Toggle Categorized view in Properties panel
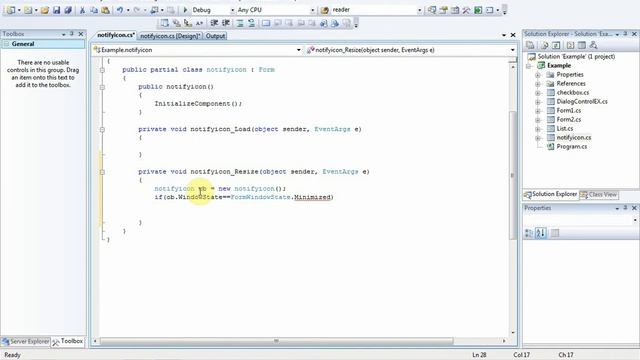This screenshot has width=640, height=360. point(529,233)
